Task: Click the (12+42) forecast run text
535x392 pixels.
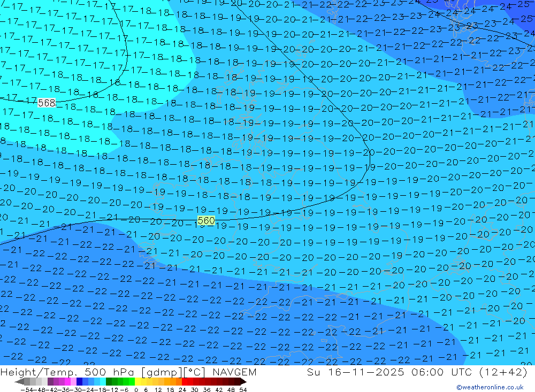Action: pyautogui.click(x=503, y=372)
